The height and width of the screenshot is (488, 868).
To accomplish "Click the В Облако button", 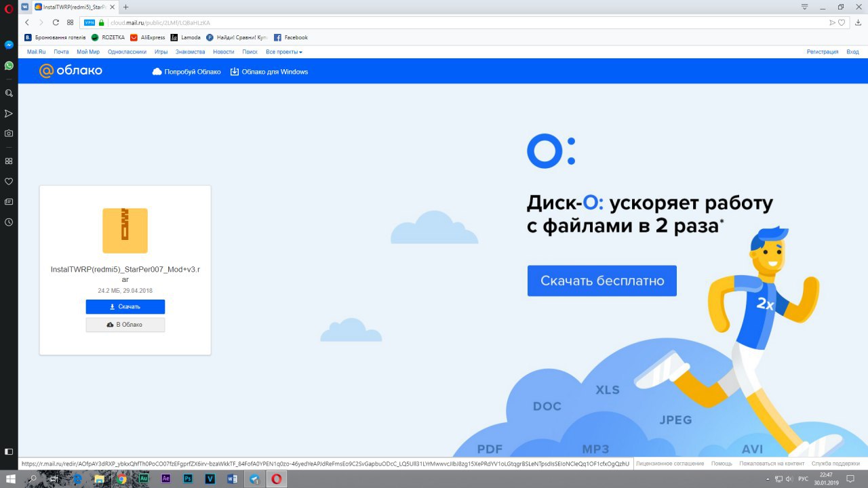I will 125,325.
